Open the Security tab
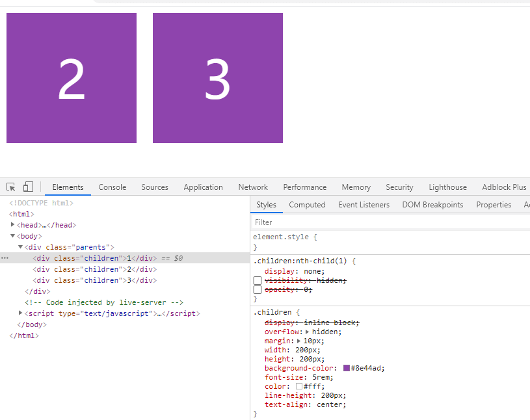The height and width of the screenshot is (420, 530). [399, 187]
